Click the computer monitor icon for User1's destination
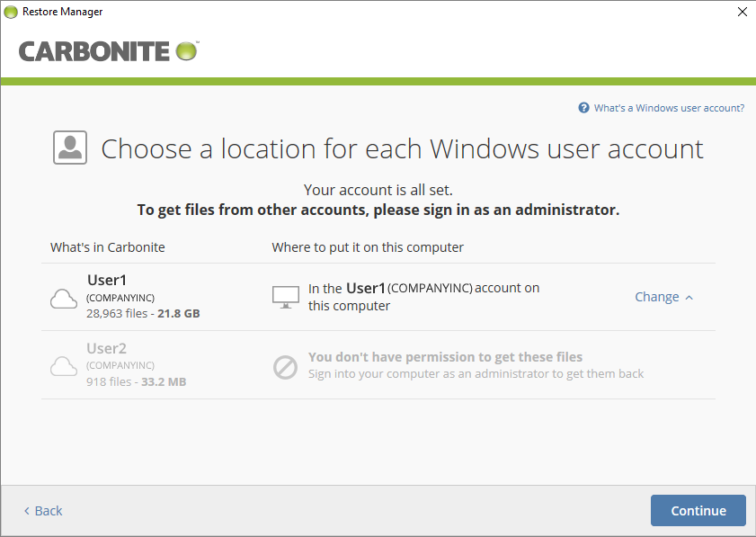756x537 pixels. (285, 297)
